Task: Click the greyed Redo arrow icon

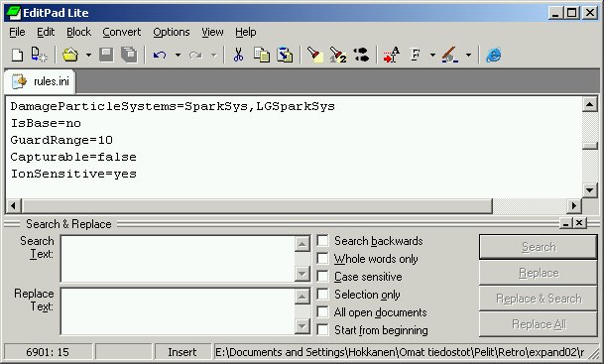Action: 195,56
